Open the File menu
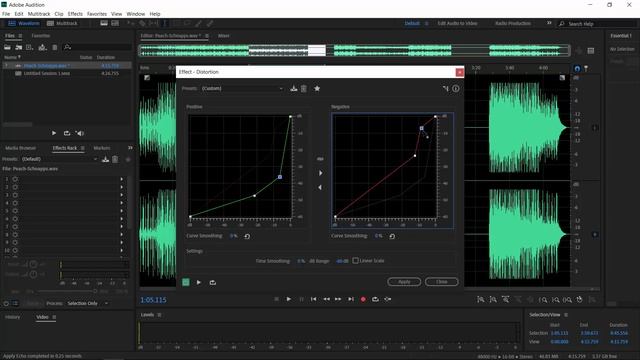This screenshot has width=640, height=360. pos(6,14)
